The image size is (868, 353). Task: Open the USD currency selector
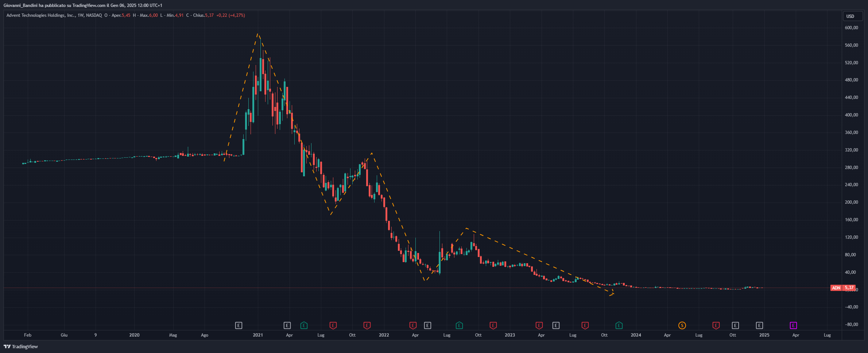(x=853, y=16)
